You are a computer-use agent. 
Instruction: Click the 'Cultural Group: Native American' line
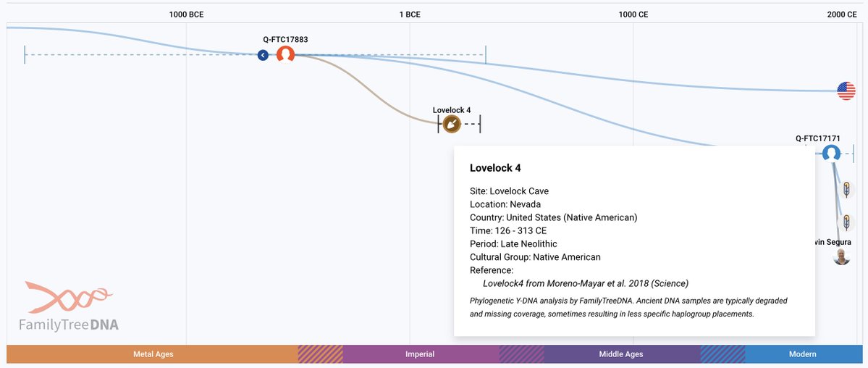pyautogui.click(x=535, y=257)
